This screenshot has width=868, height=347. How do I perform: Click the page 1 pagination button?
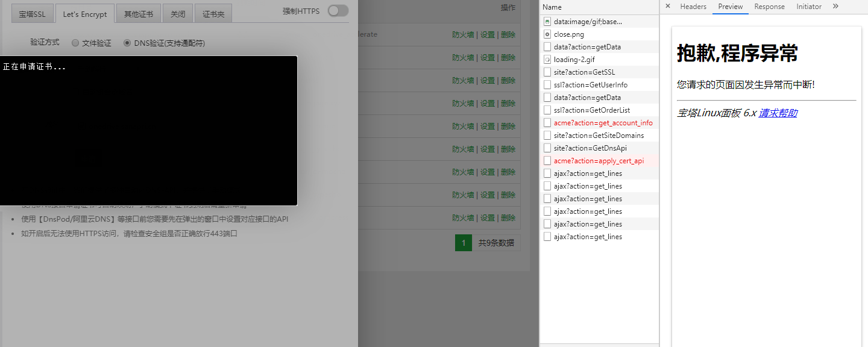pos(464,243)
